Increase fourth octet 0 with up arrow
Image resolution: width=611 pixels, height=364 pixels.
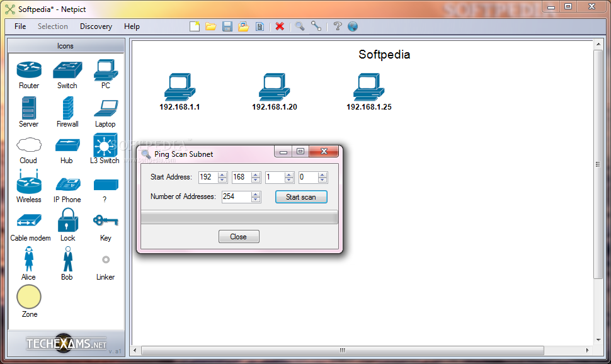point(323,174)
